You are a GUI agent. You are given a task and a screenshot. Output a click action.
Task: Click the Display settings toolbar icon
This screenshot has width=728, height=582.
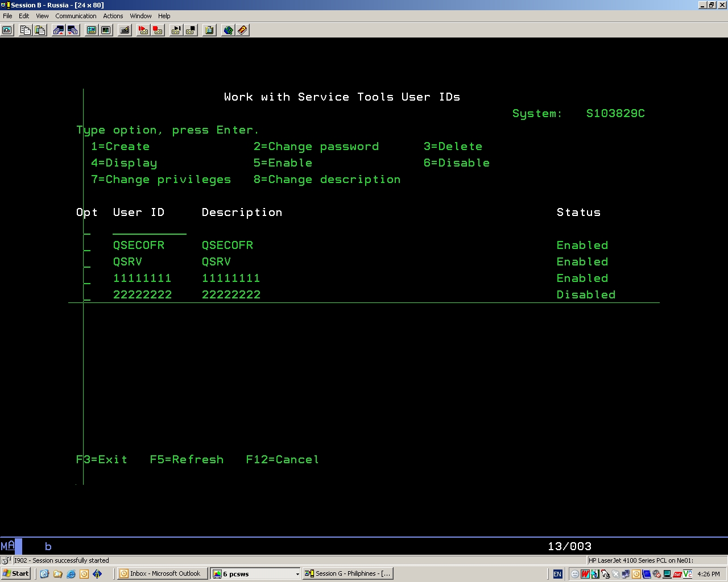91,30
